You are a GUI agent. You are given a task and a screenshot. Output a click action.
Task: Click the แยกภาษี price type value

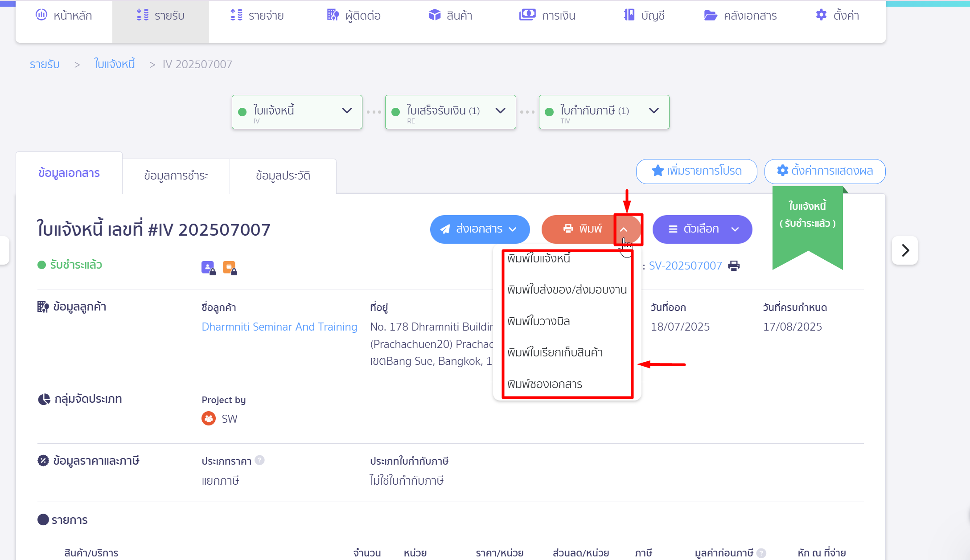(220, 481)
